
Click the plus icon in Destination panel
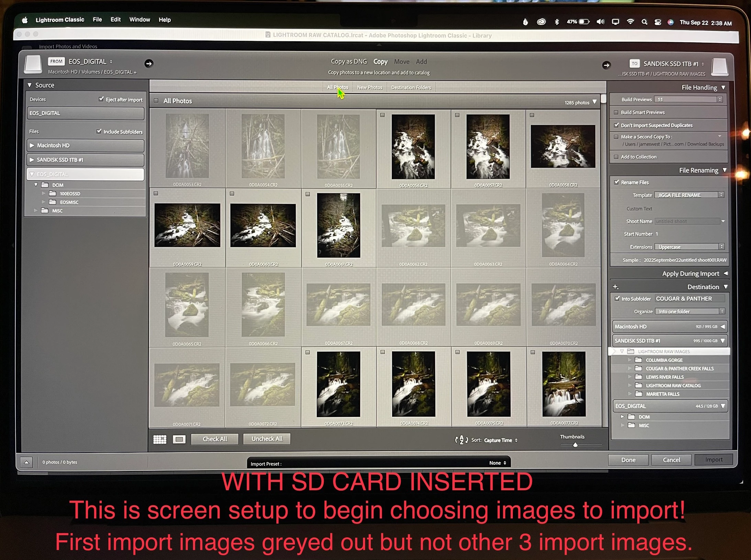tap(615, 287)
